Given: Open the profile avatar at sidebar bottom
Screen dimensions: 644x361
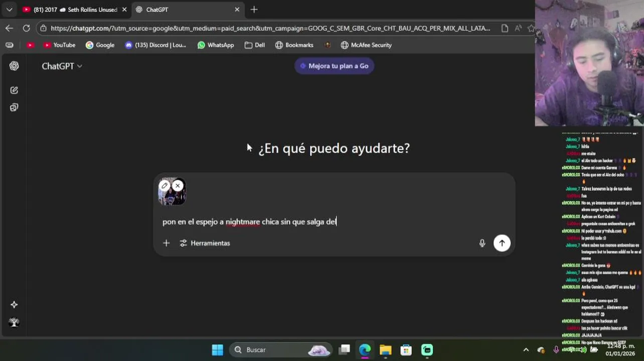Looking at the screenshot, I should (x=14, y=322).
